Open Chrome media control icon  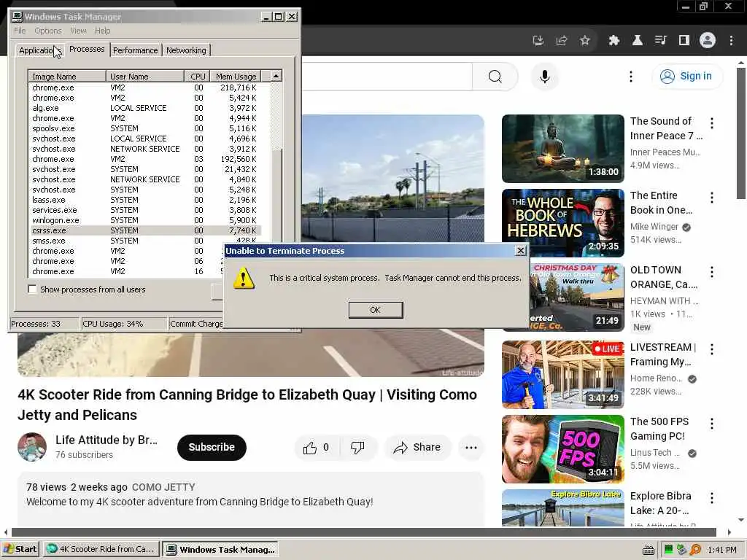pyautogui.click(x=661, y=41)
